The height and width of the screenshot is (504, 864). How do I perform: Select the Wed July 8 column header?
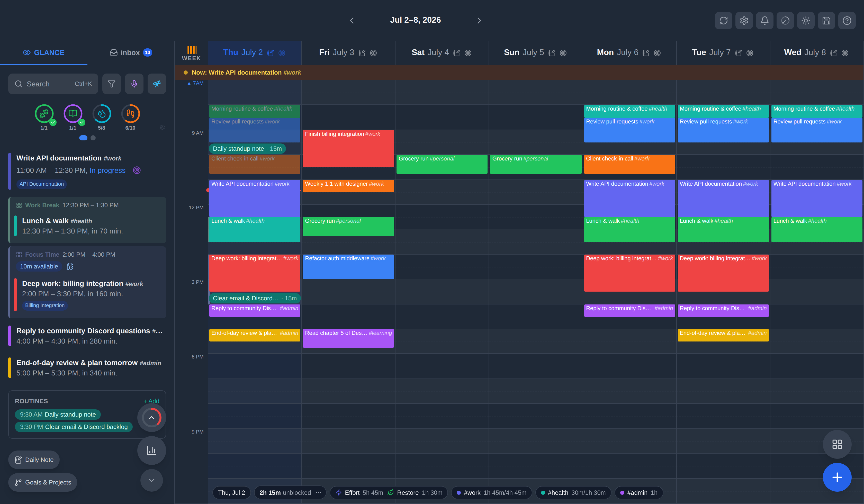click(816, 53)
